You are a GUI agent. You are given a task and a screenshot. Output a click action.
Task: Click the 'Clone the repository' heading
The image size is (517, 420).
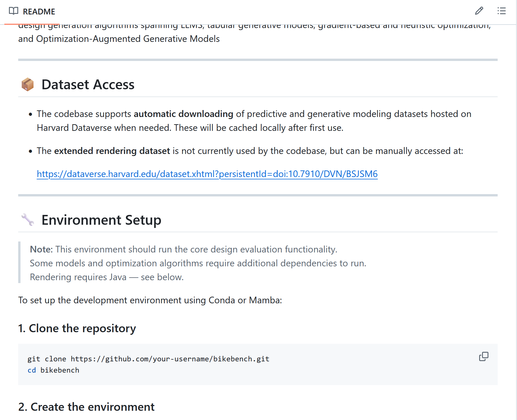pos(77,328)
